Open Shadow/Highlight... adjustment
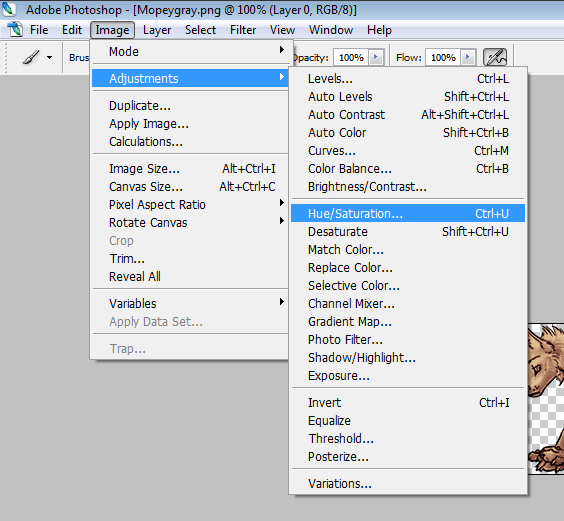The image size is (564, 521). pos(408,357)
